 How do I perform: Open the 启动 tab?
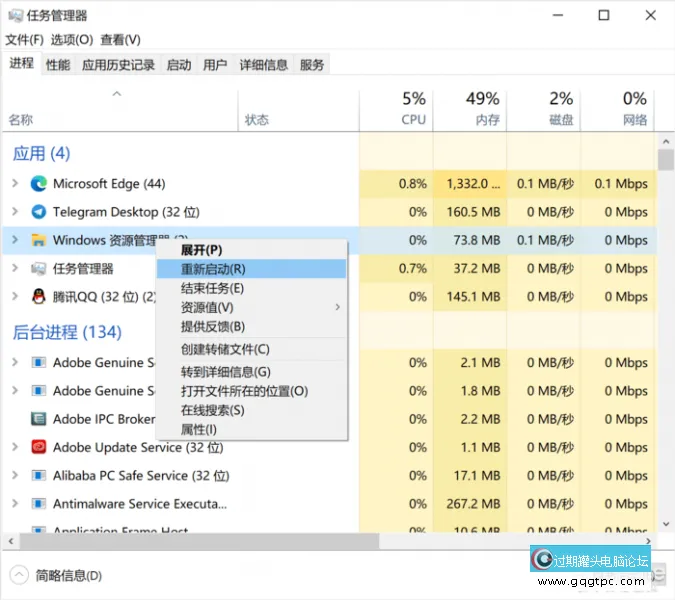pos(179,65)
